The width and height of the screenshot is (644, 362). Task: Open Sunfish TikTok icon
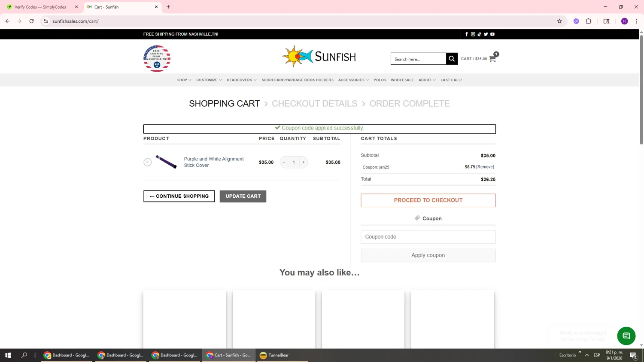pyautogui.click(x=480, y=34)
